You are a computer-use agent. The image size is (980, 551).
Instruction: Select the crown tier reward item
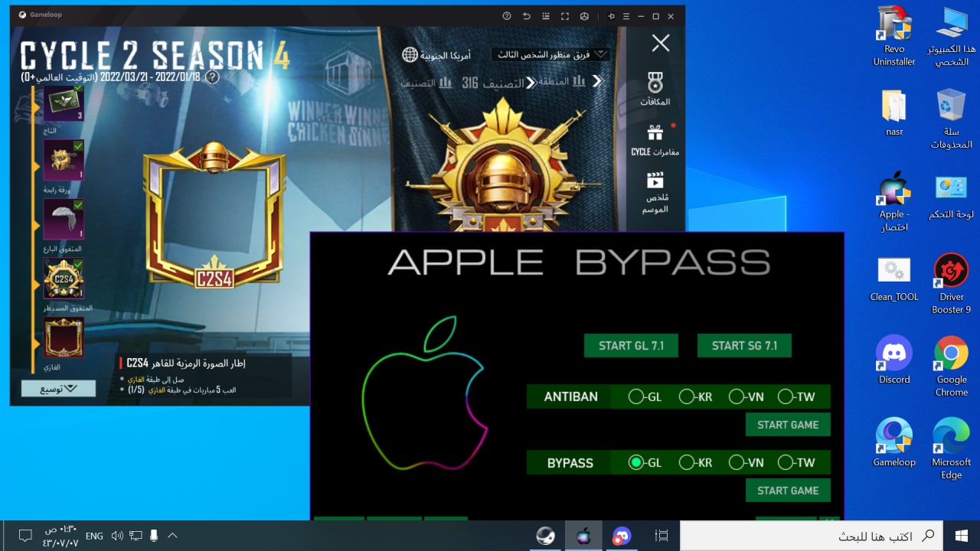(x=64, y=103)
